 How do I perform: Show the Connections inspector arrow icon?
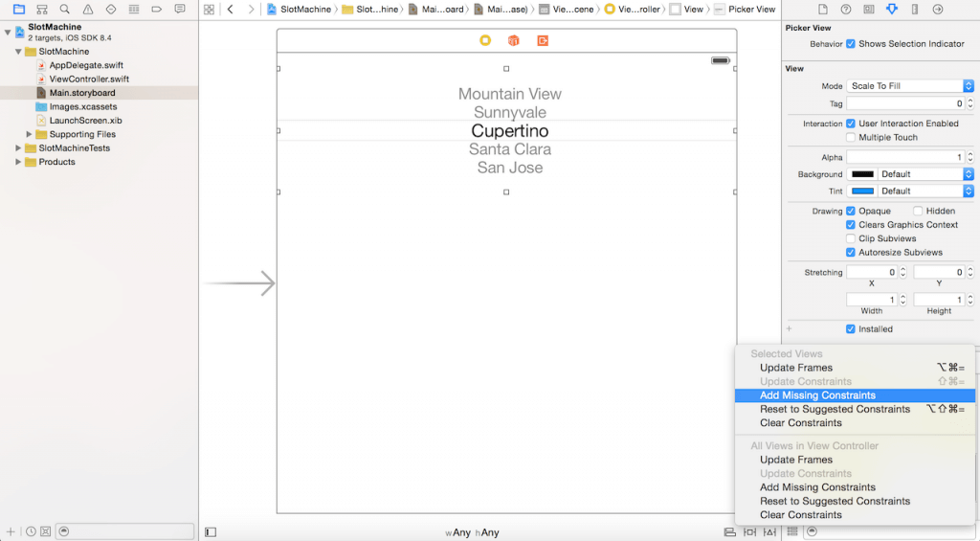point(938,10)
